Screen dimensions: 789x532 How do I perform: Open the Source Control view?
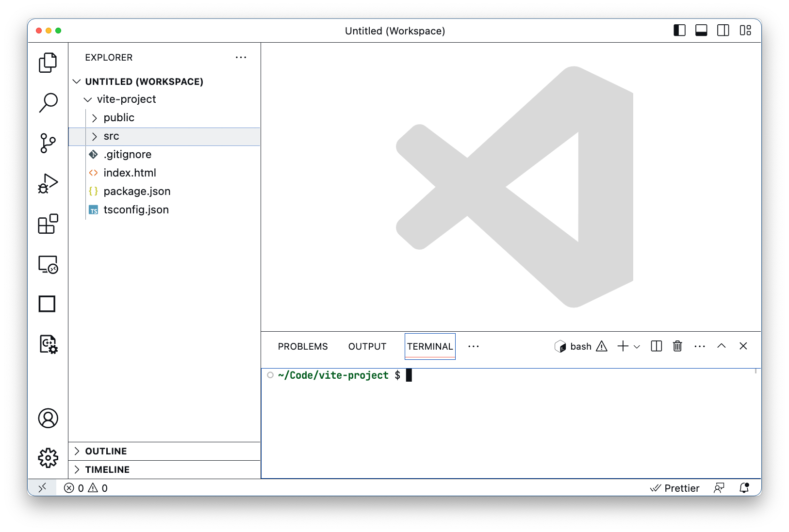pos(48,143)
